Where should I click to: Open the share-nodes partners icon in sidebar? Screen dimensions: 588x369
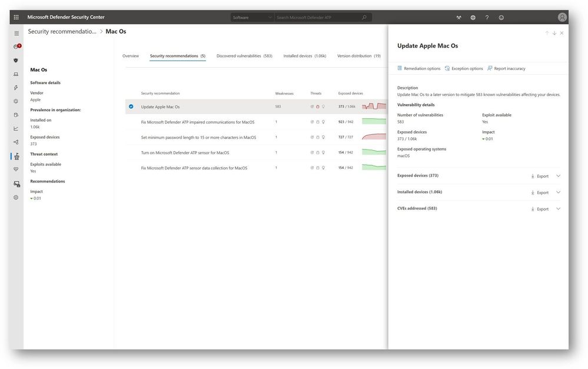coord(16,142)
